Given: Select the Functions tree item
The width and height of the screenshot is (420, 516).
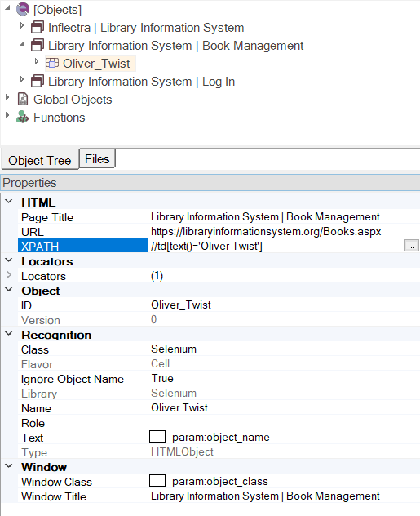Looking at the screenshot, I should (60, 118).
